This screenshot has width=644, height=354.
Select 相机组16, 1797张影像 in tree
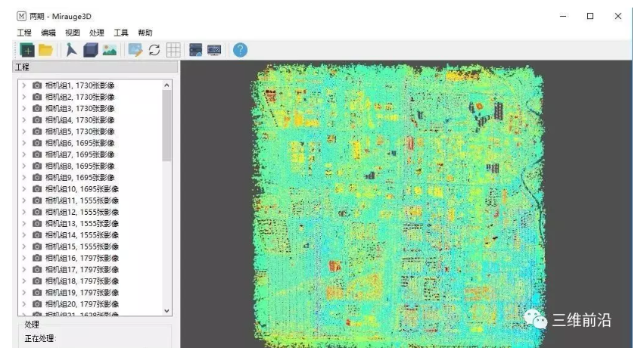point(80,258)
